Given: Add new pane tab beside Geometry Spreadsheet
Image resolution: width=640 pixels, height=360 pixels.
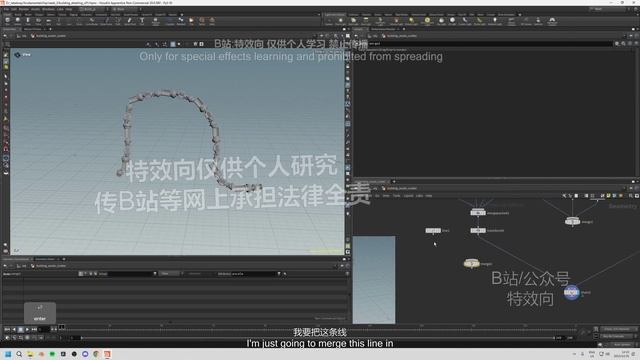Looking at the screenshot, I should pos(64,259).
